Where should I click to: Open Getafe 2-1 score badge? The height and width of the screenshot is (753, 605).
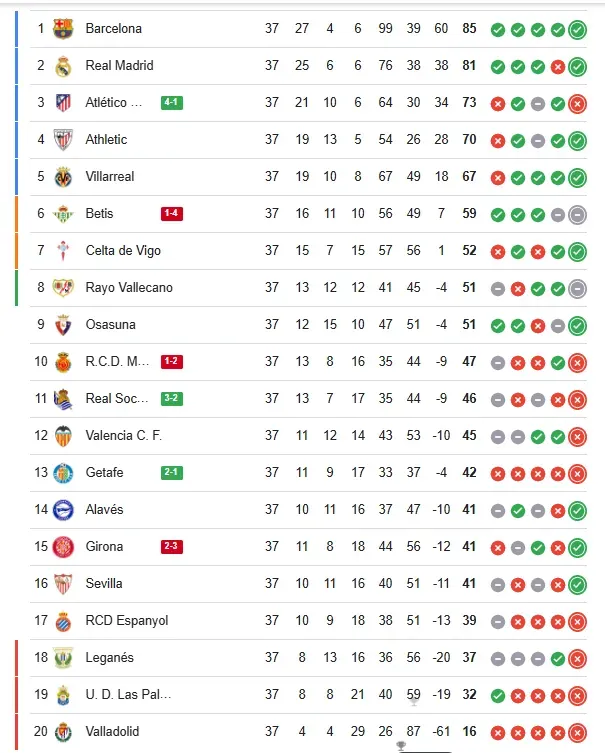click(x=172, y=473)
